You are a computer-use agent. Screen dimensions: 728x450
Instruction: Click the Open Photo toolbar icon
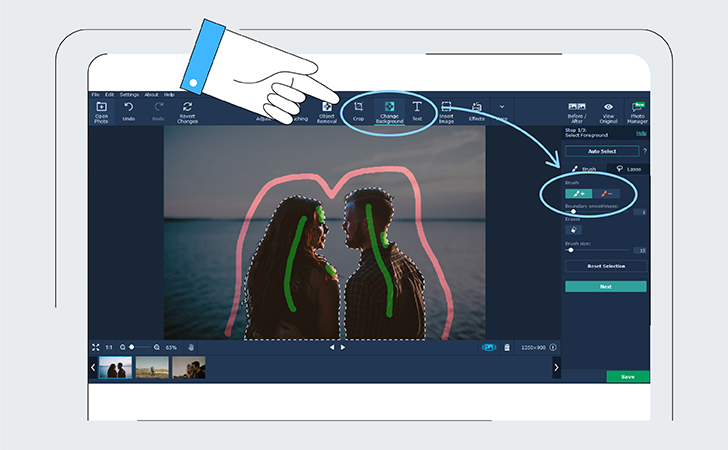pos(101,112)
